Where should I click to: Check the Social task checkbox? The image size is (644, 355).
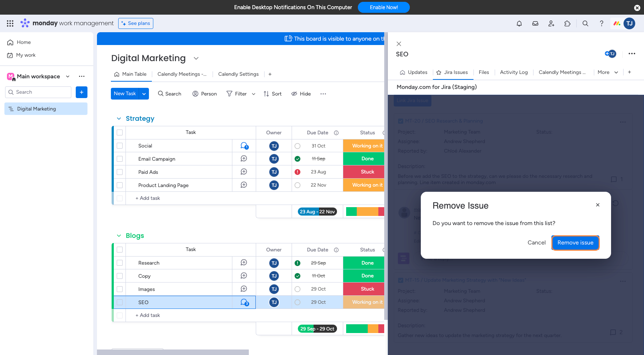[x=120, y=146]
